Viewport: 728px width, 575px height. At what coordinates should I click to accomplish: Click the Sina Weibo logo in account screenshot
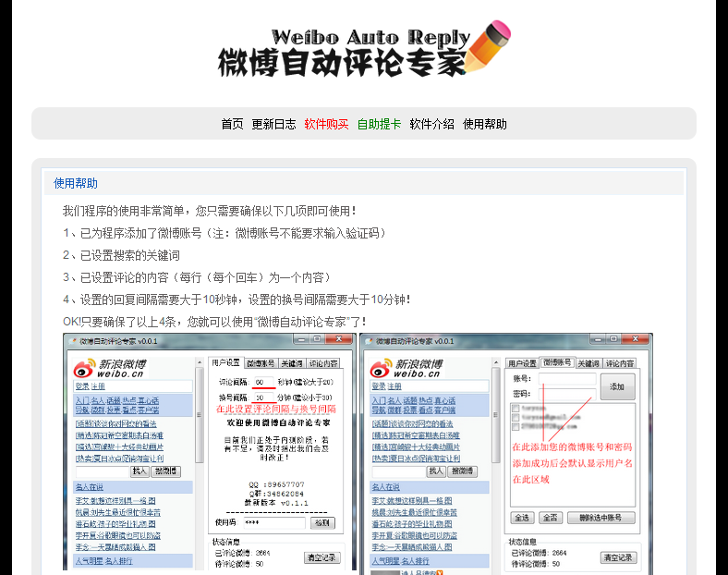click(x=406, y=368)
